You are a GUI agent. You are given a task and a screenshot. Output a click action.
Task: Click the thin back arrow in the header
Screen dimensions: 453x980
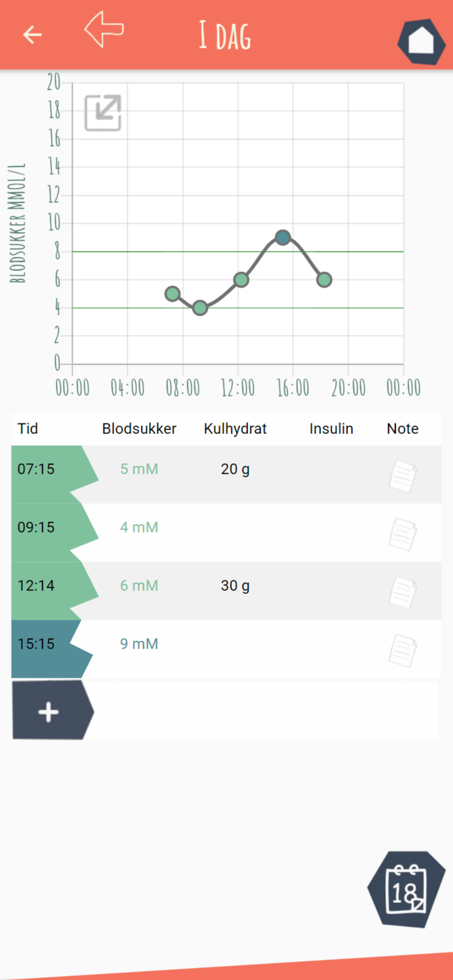point(31,35)
